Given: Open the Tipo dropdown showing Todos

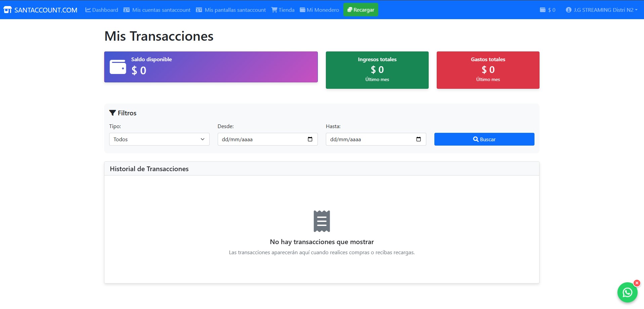Looking at the screenshot, I should [x=159, y=139].
